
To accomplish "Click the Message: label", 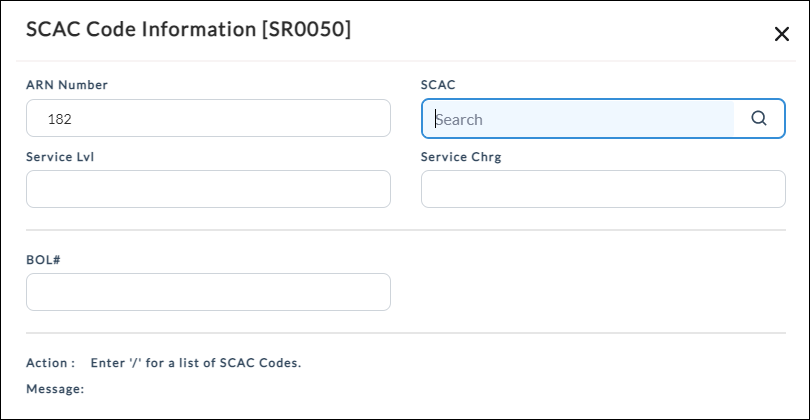I will (55, 388).
